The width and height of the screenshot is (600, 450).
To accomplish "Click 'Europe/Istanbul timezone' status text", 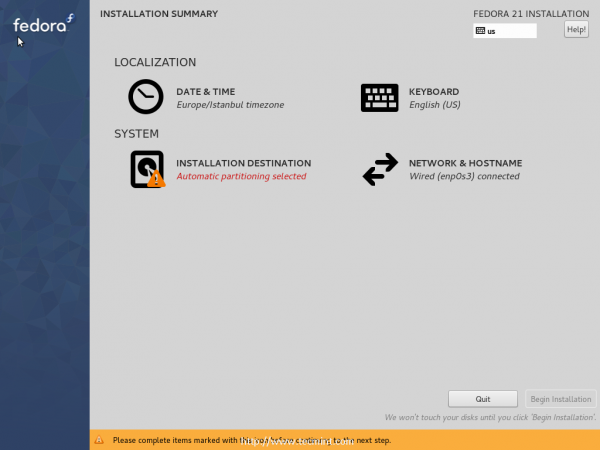I will click(230, 105).
